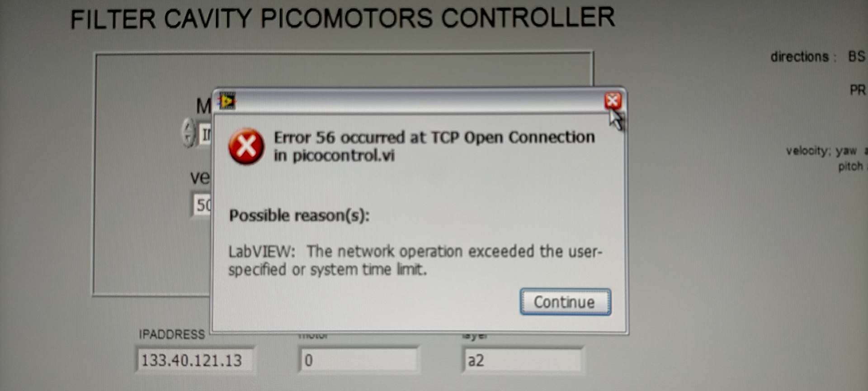Click the Continue button

click(x=565, y=302)
